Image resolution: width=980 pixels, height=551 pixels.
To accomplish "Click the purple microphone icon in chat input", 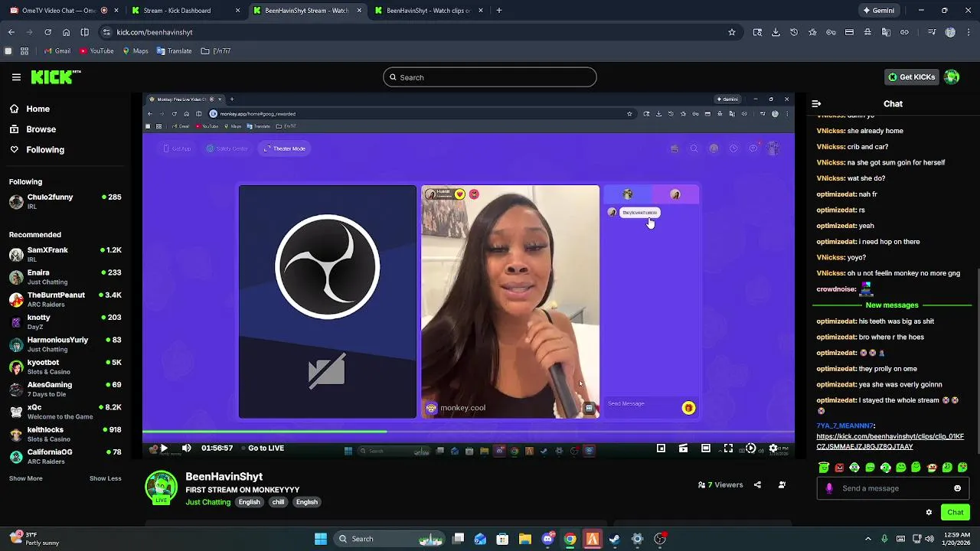I will 829,488.
